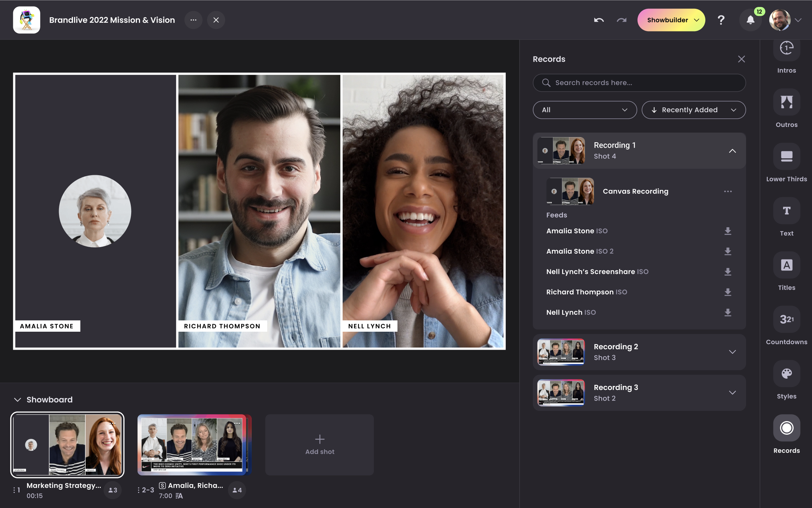Viewport: 812px width, 508px height.
Task: Close the Brandlive project
Action: click(216, 20)
